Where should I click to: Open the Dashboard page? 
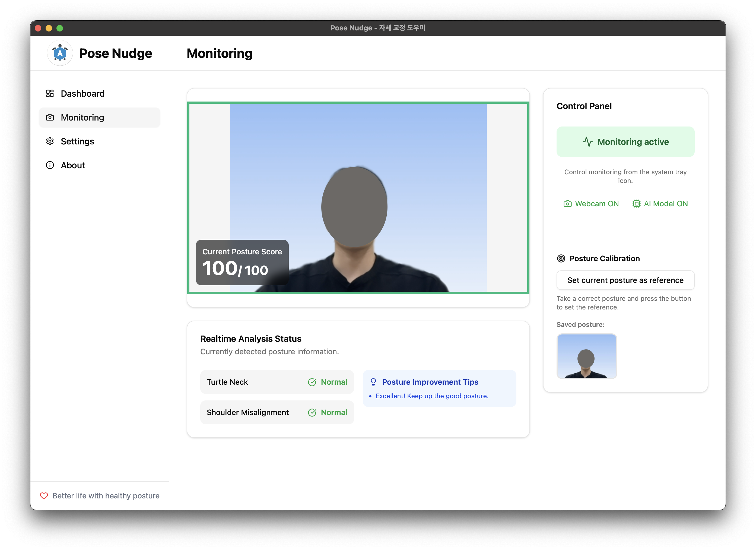[x=83, y=93]
